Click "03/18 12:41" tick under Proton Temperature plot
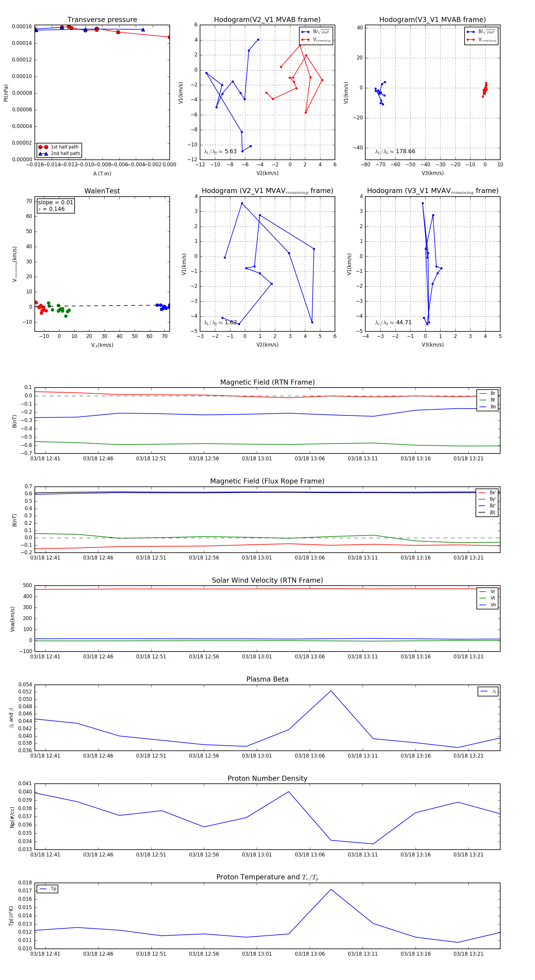The height and width of the screenshot is (980, 535). coord(45,954)
